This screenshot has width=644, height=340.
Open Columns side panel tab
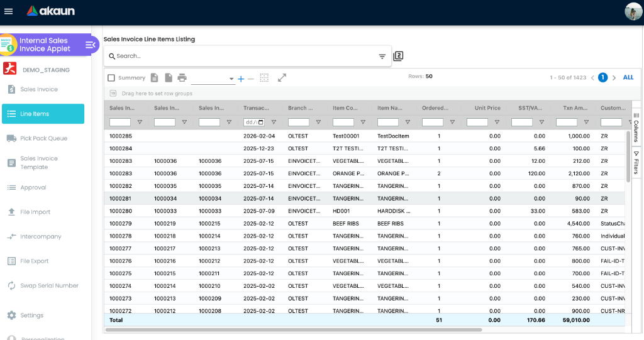636,128
